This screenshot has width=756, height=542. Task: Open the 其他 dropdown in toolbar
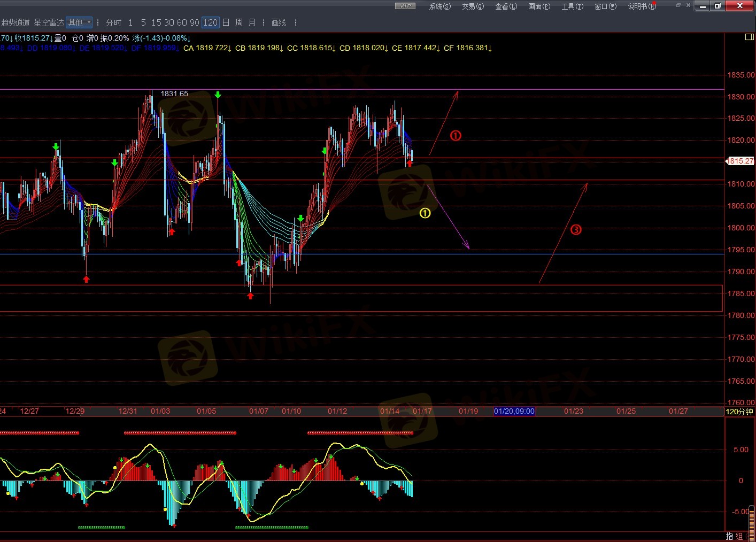coord(79,22)
